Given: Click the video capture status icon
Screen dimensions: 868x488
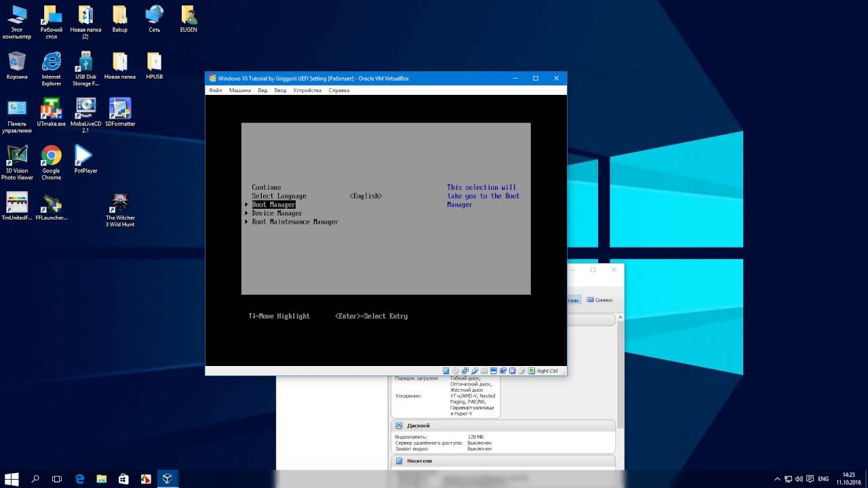Looking at the screenshot, I should 502,371.
